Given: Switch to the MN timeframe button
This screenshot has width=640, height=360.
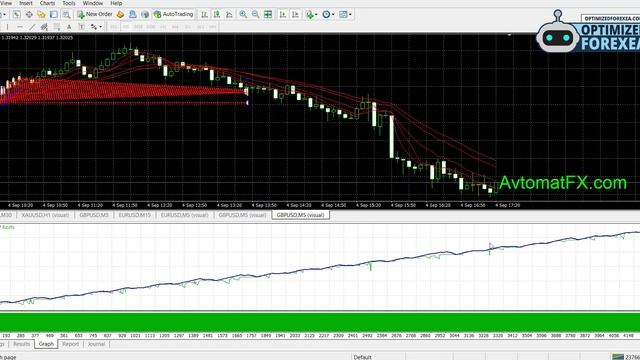Looking at the screenshot, I should 213,27.
